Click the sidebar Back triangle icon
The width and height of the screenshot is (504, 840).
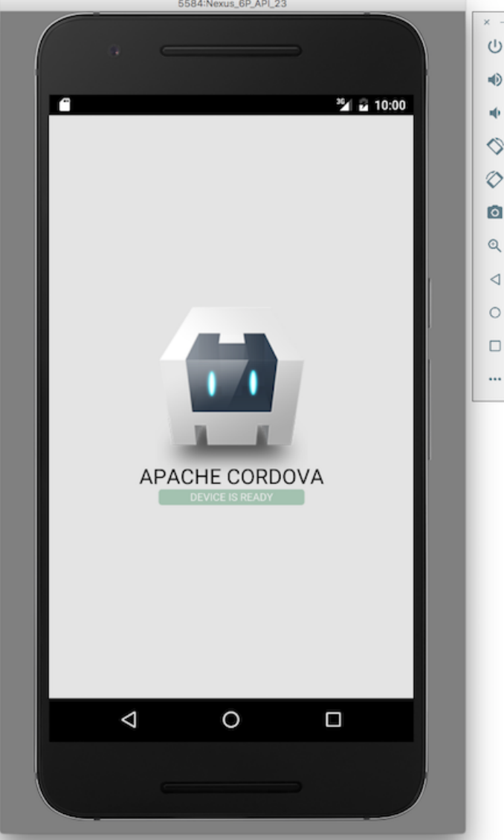click(495, 279)
